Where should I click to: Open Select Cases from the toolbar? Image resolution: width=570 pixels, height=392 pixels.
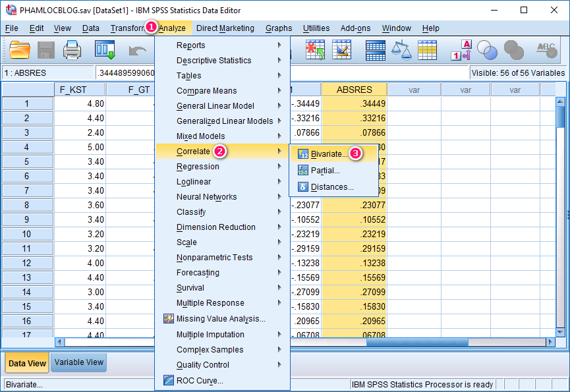(x=427, y=49)
